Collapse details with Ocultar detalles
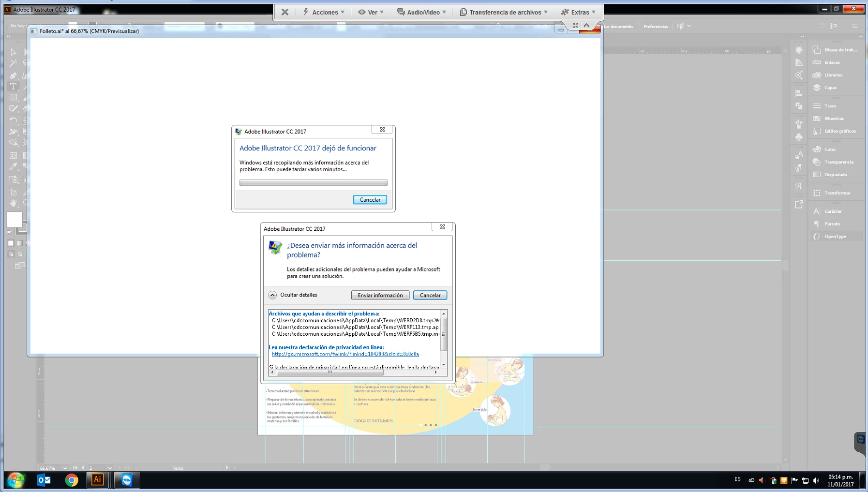Image resolution: width=868 pixels, height=492 pixels. [293, 295]
